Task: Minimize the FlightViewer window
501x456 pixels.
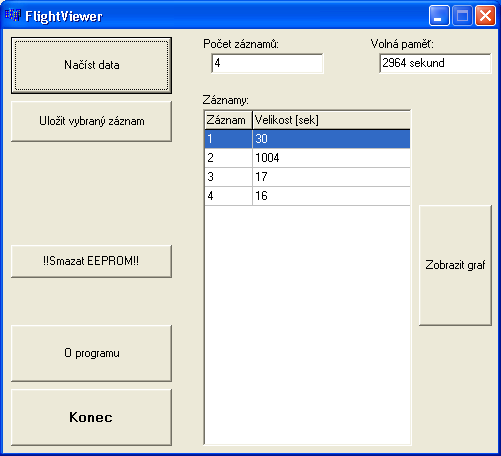Action: click(439, 16)
